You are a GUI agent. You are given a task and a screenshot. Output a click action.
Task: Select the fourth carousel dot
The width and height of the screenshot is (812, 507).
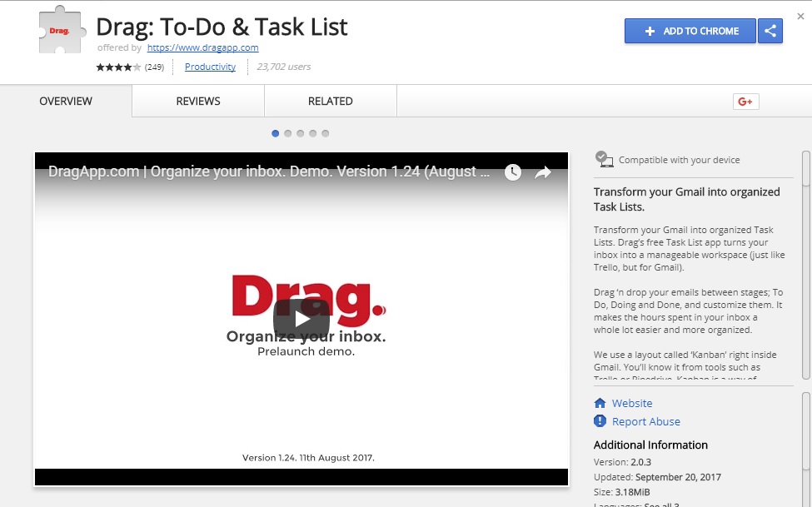(x=313, y=133)
